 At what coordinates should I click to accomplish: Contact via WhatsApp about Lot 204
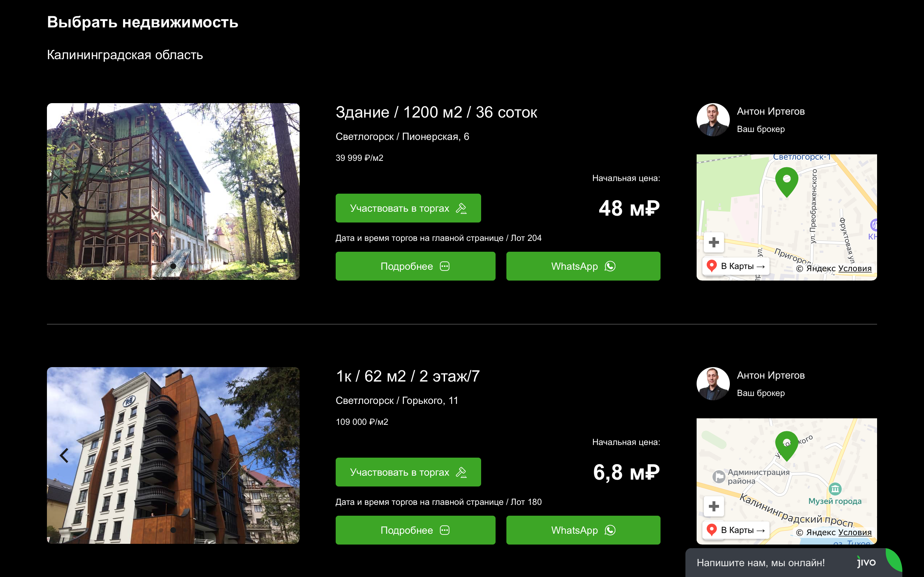coord(583,266)
